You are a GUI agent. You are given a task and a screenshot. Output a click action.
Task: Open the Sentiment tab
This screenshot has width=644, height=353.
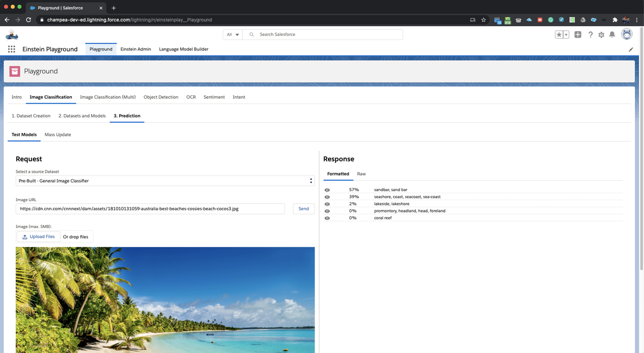click(214, 97)
